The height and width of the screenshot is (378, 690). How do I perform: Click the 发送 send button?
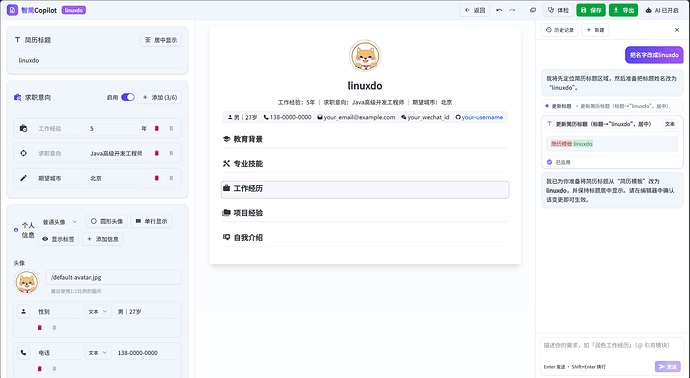(x=668, y=367)
